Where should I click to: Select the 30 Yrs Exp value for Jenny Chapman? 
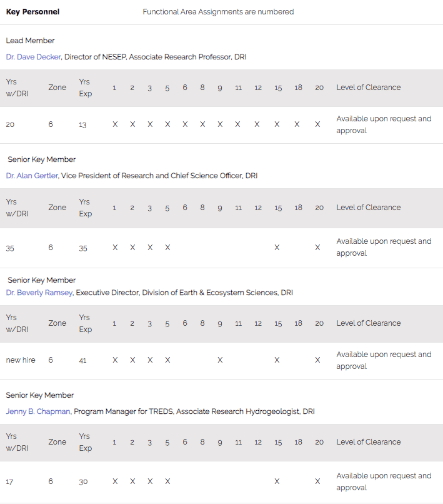pyautogui.click(x=83, y=481)
